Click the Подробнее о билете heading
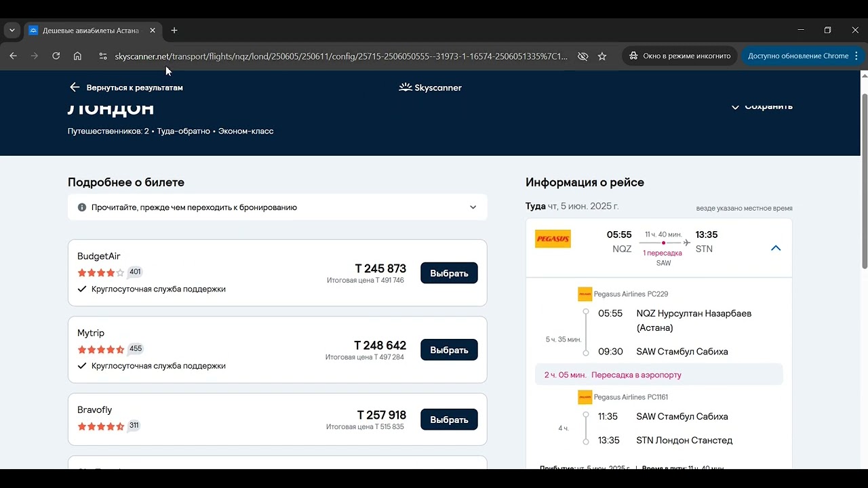 (x=126, y=182)
